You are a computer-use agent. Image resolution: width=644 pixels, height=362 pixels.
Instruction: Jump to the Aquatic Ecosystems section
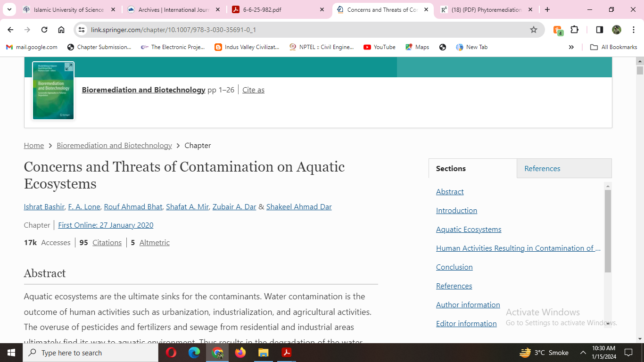coord(469,230)
